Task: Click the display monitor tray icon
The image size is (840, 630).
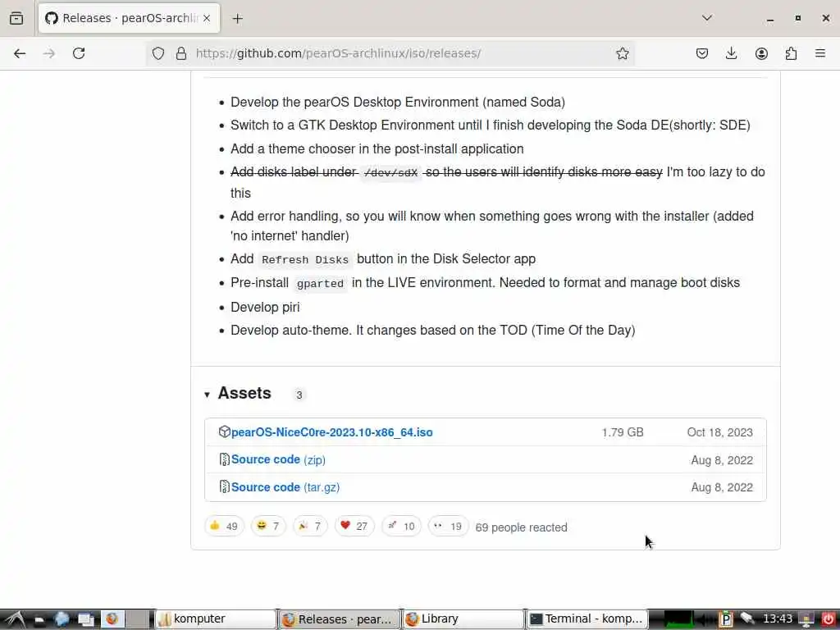Action: click(806, 619)
